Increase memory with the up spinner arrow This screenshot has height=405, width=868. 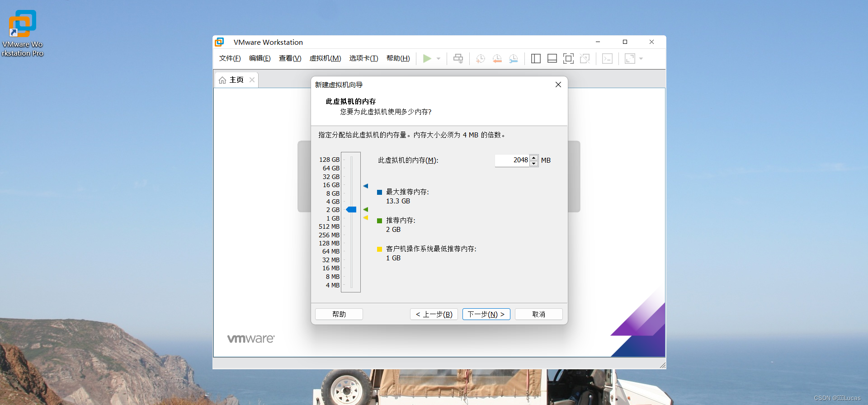click(534, 157)
